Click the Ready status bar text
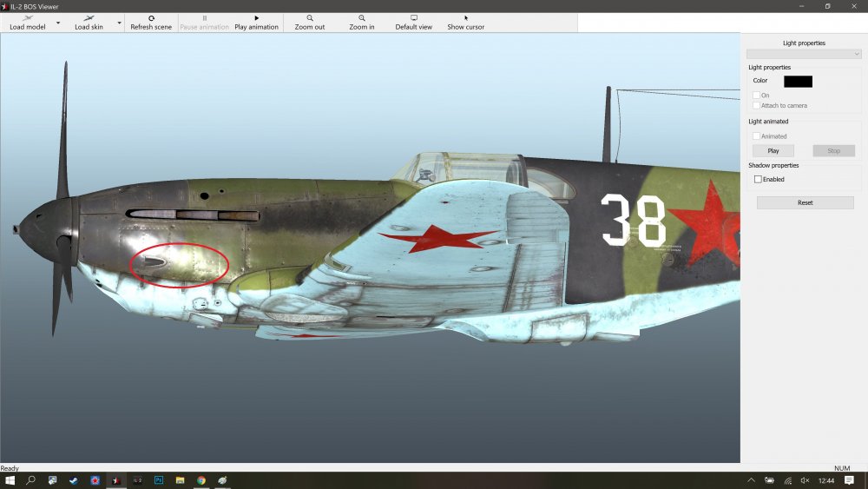The height and width of the screenshot is (489, 868). pos(10,468)
